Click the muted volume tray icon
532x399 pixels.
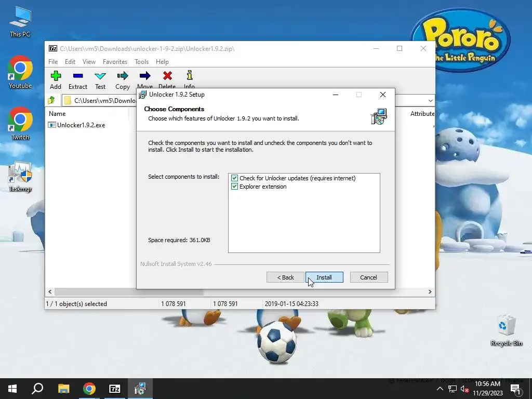[x=464, y=389]
